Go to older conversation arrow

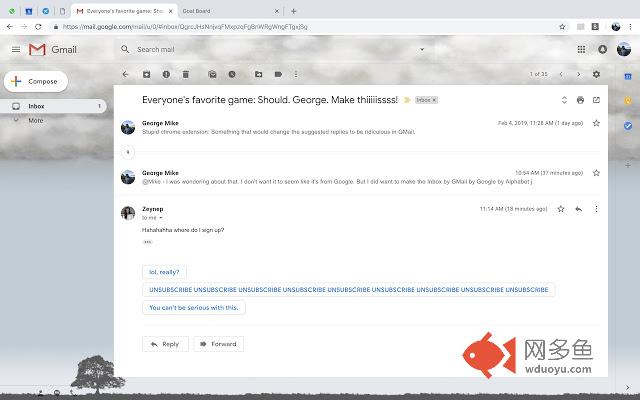[x=578, y=74]
